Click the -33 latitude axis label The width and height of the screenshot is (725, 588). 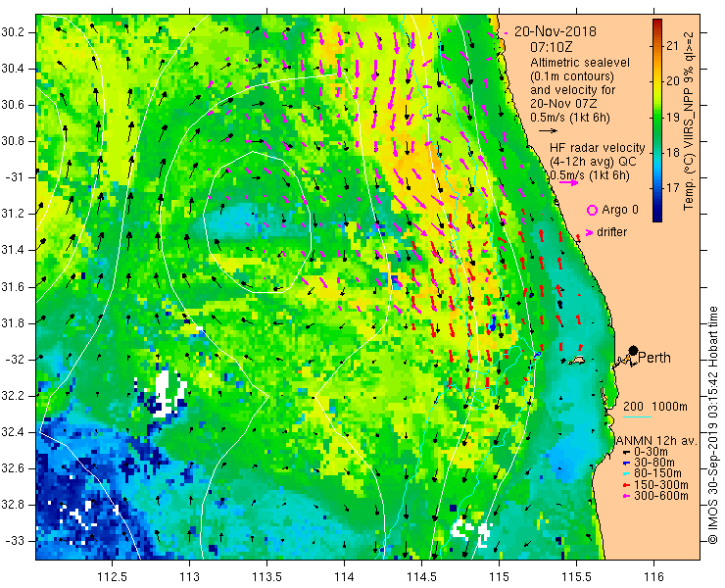(x=14, y=541)
